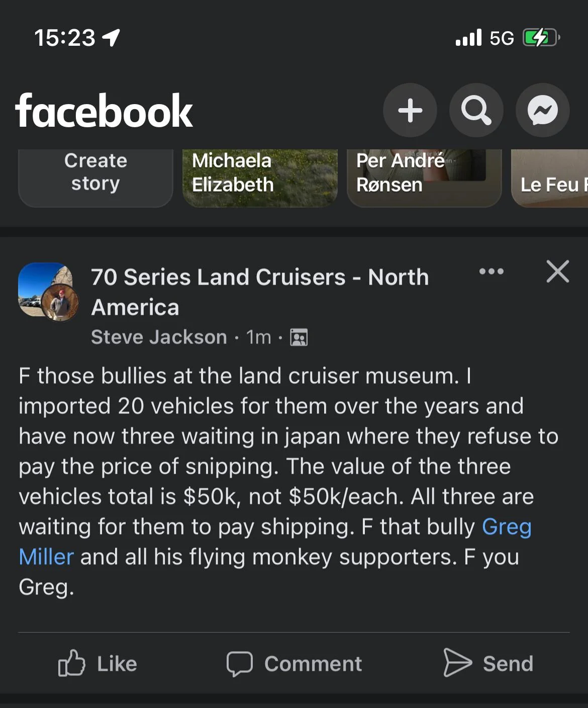Open Facebook search magnifier
The width and height of the screenshot is (588, 708).
[476, 110]
